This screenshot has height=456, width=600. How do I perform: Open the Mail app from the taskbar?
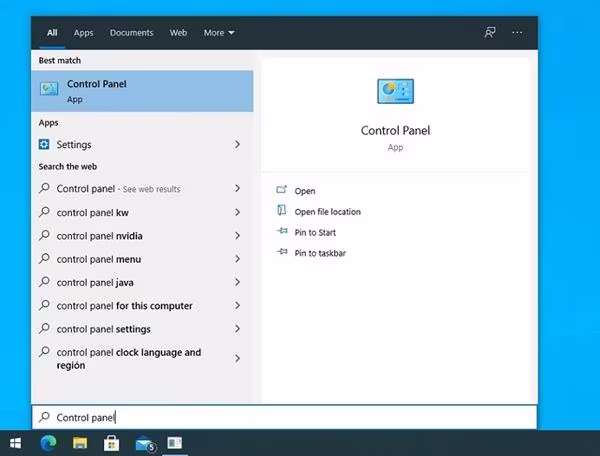145,444
